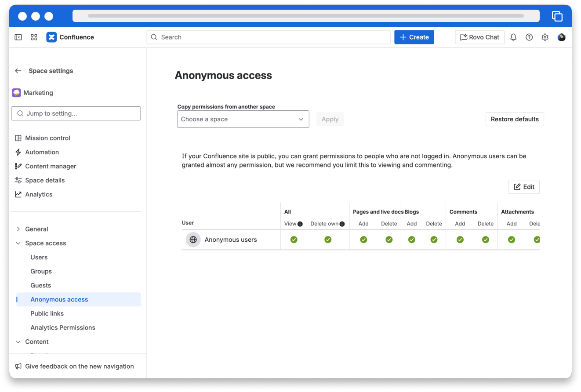The image size is (581, 392).
Task: Click the Restore defaults button
Action: click(x=515, y=119)
